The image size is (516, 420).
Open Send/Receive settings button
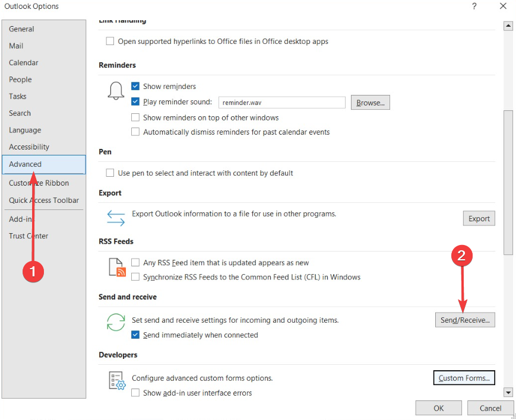(465, 320)
